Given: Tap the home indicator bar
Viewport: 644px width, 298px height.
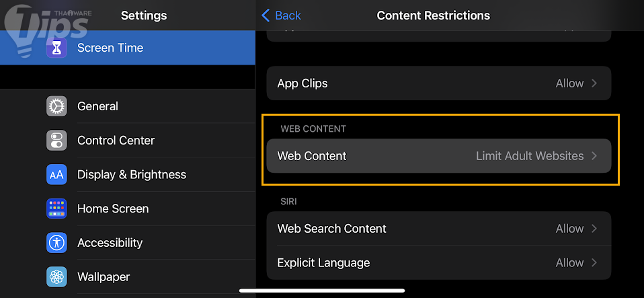Looking at the screenshot, I should (x=322, y=291).
